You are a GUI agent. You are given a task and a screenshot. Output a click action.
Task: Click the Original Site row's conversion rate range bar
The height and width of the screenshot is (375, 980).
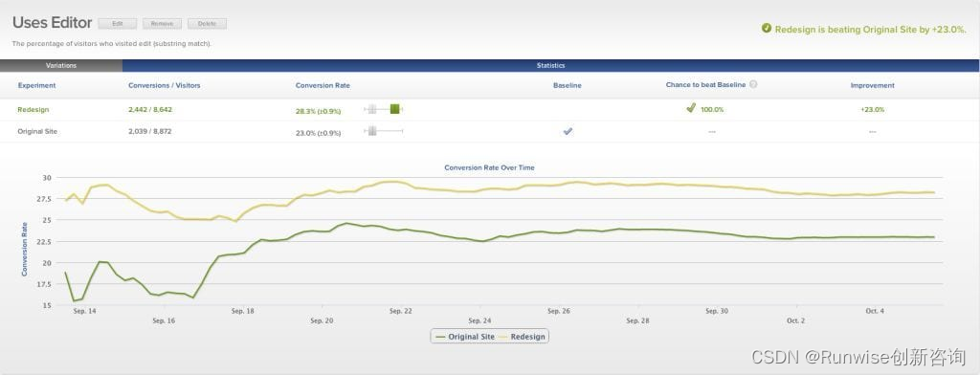point(383,131)
